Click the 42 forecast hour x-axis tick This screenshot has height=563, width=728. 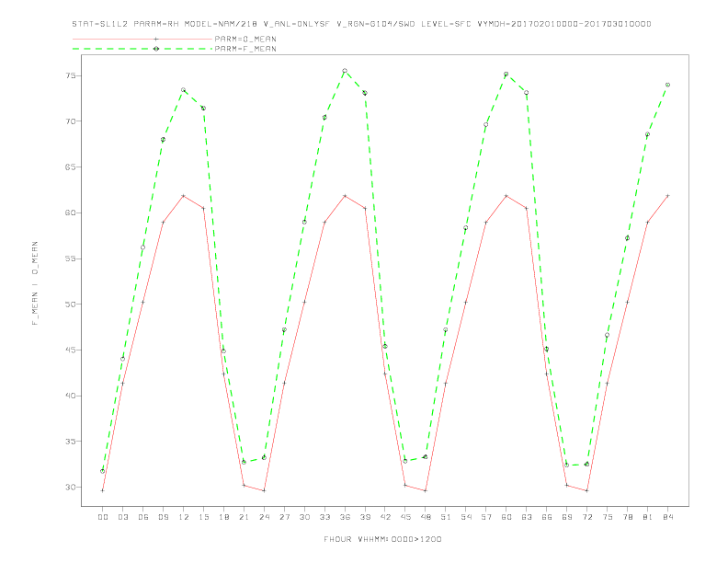[x=385, y=517]
